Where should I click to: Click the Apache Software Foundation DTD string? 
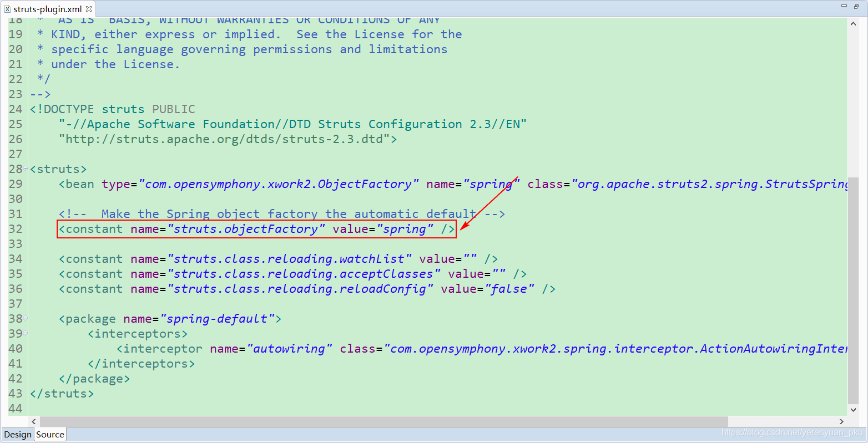click(292, 124)
